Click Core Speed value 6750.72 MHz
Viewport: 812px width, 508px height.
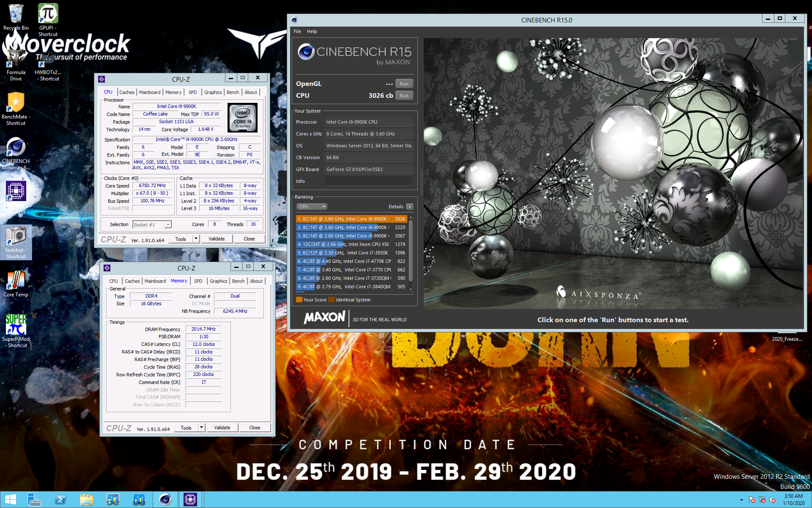click(x=152, y=185)
